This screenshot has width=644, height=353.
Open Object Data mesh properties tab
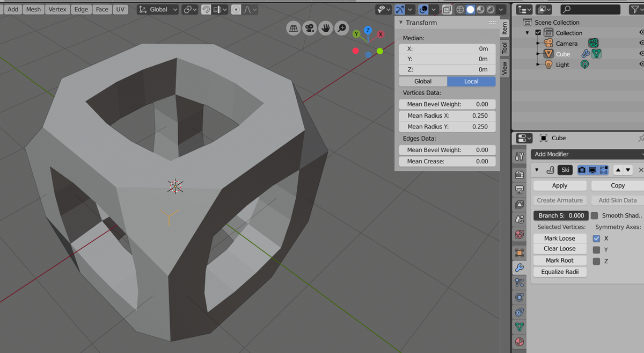[x=519, y=327]
